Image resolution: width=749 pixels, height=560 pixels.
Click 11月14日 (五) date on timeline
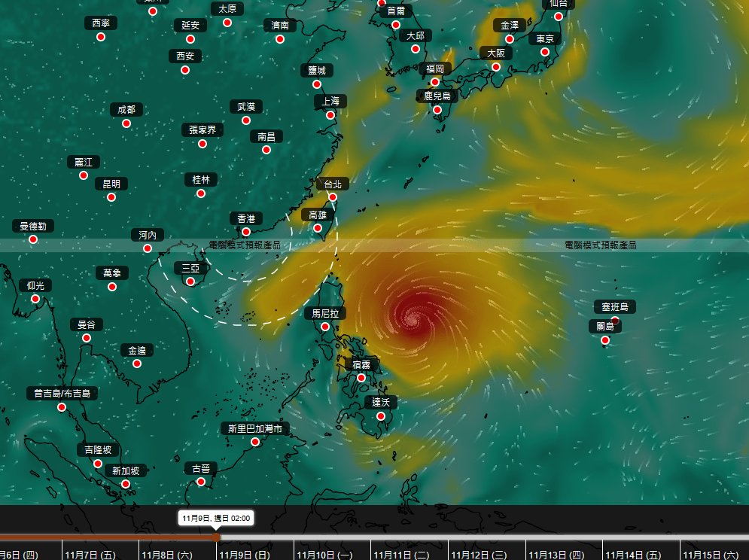633,555
